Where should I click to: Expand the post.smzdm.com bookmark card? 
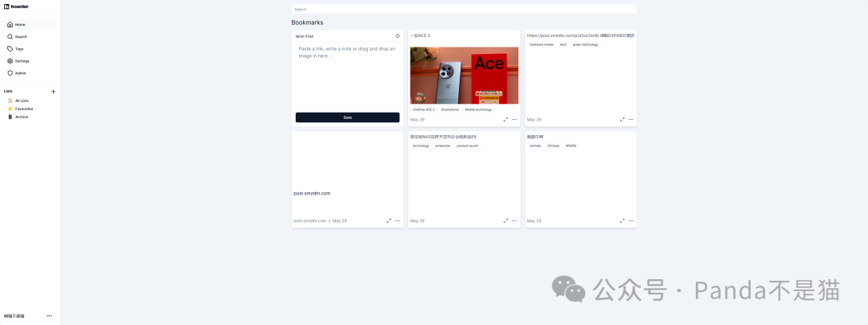pyautogui.click(x=389, y=221)
